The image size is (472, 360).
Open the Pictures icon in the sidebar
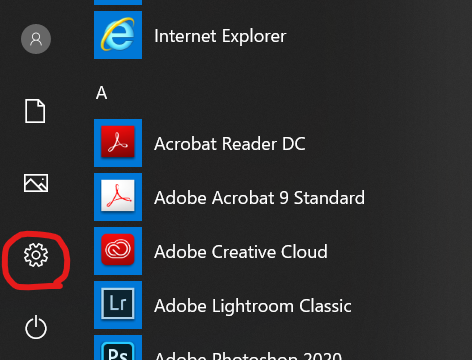tap(36, 183)
